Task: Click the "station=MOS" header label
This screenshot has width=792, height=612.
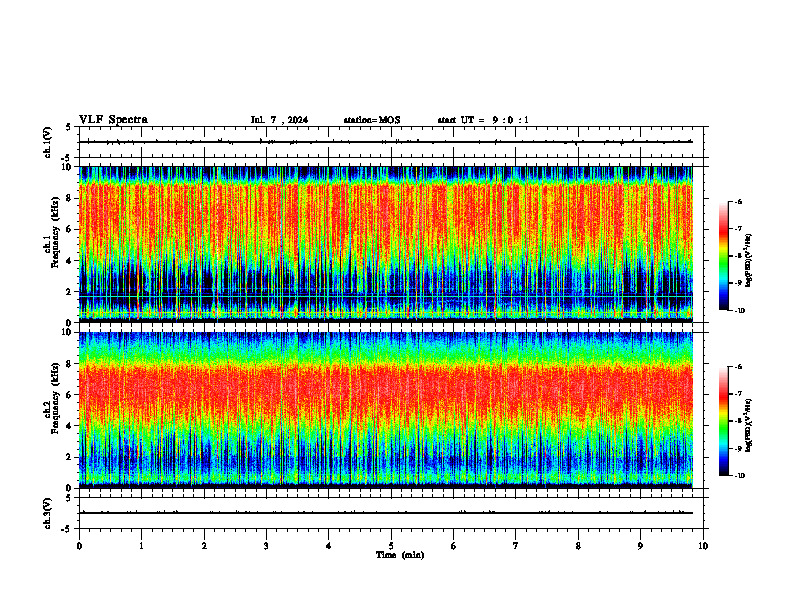Action: pos(372,120)
